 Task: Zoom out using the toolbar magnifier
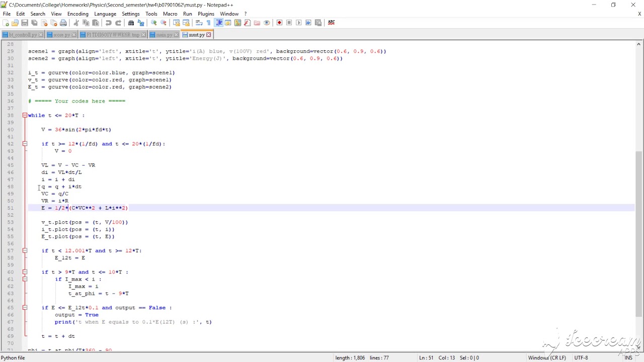coord(164,23)
